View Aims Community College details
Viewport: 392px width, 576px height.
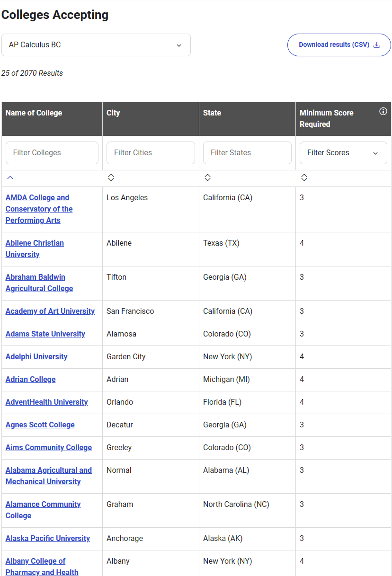coord(49,447)
